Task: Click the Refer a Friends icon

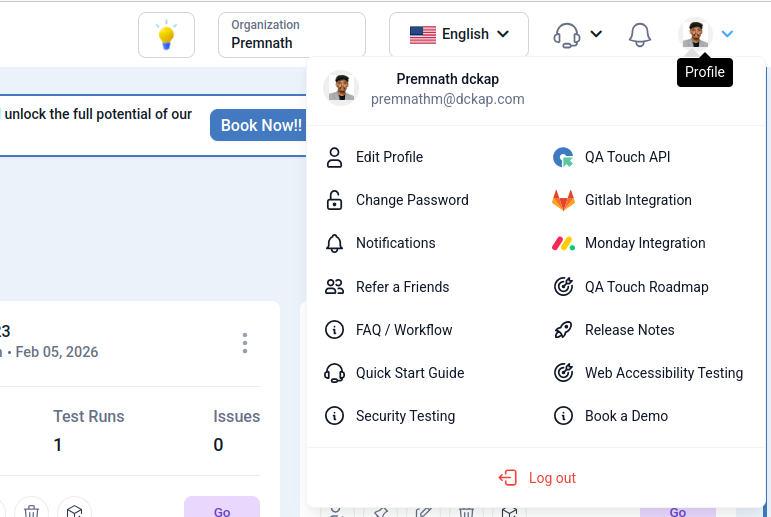Action: pos(335,287)
